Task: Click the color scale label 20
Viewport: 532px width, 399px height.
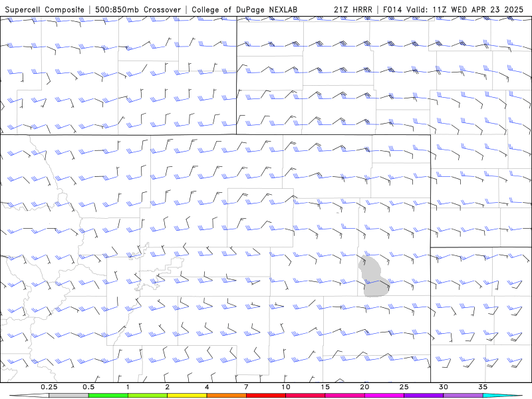Action: point(364,387)
